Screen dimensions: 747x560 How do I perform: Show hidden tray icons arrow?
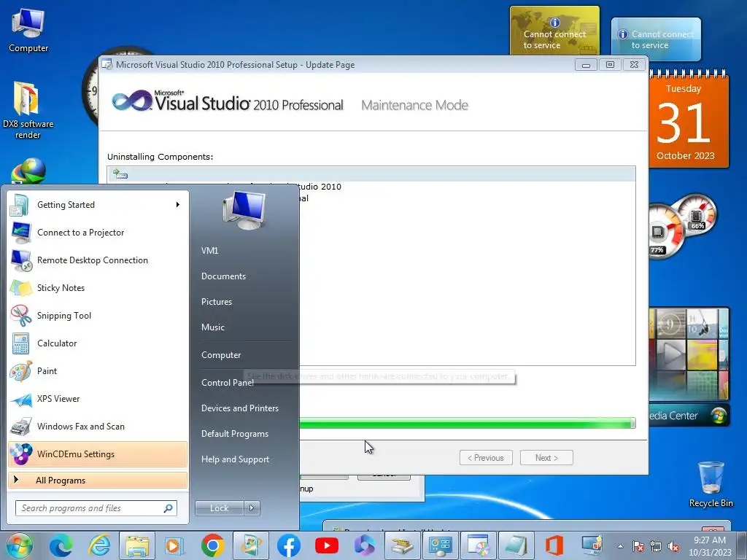pos(620,546)
